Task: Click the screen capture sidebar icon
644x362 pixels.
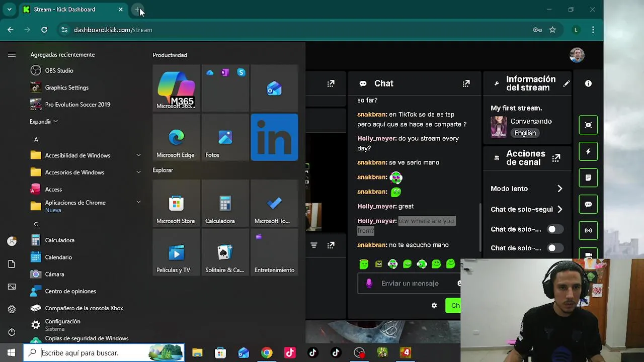Action: pos(588,125)
